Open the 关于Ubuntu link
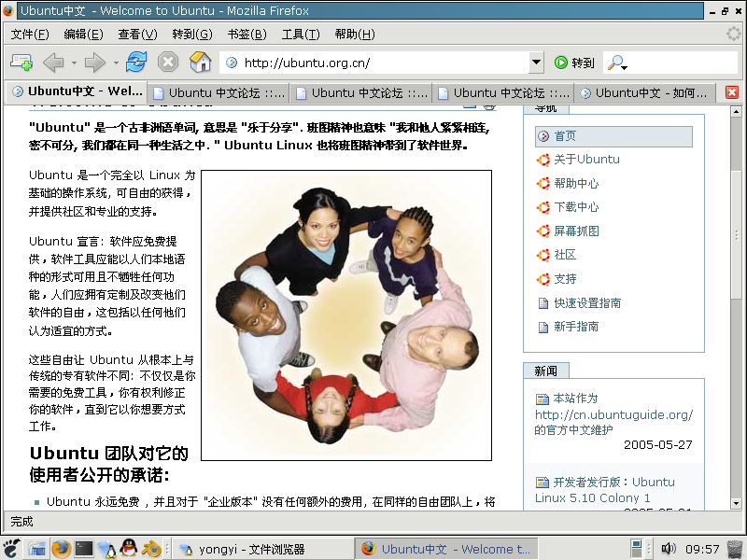 586,160
